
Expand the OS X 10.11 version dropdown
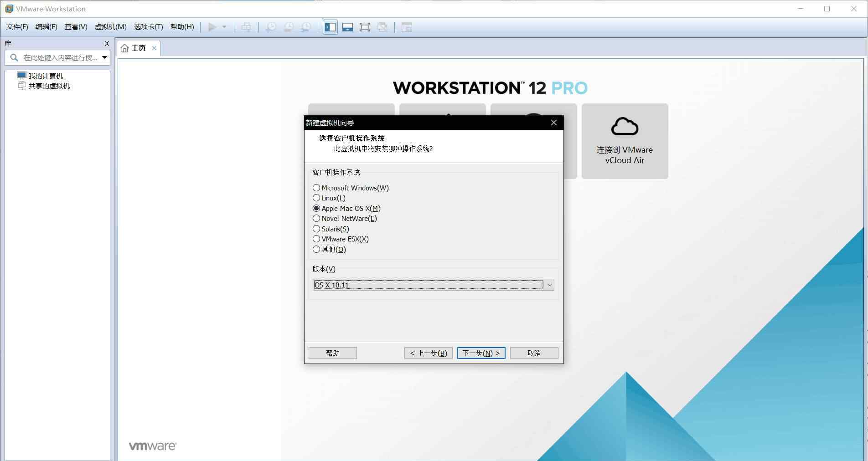pos(549,285)
